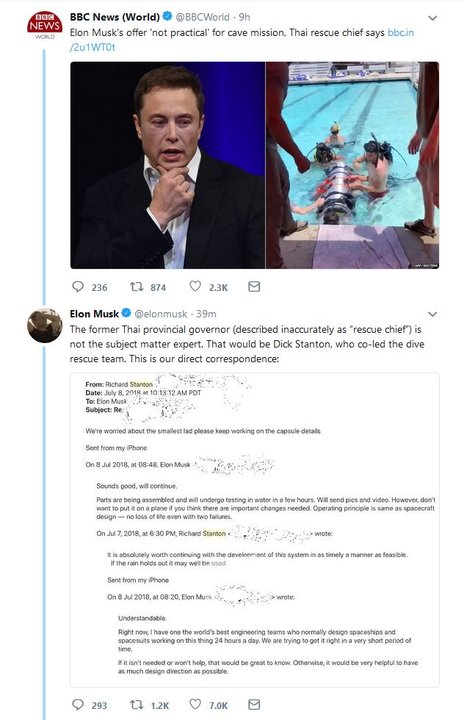Send Elon Musk's tweet via direct message
This screenshot has width=464, height=720.
[254, 704]
